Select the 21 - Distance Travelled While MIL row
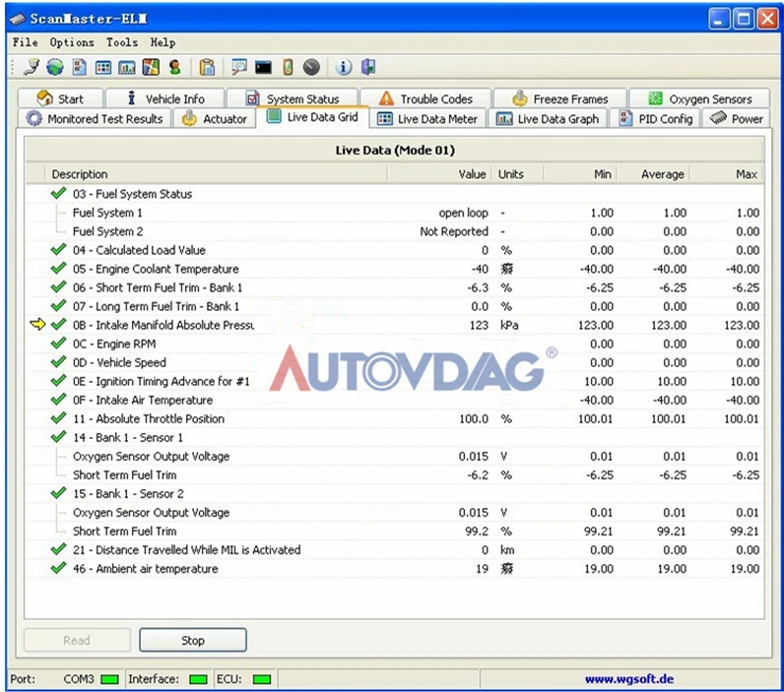Viewport: 784px width, 692px height. (395, 549)
